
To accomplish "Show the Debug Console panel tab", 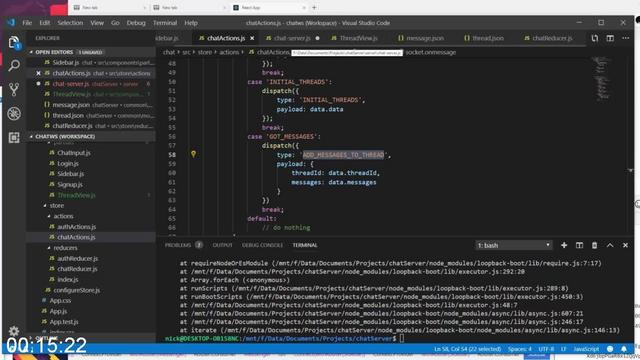I will 262,245.
